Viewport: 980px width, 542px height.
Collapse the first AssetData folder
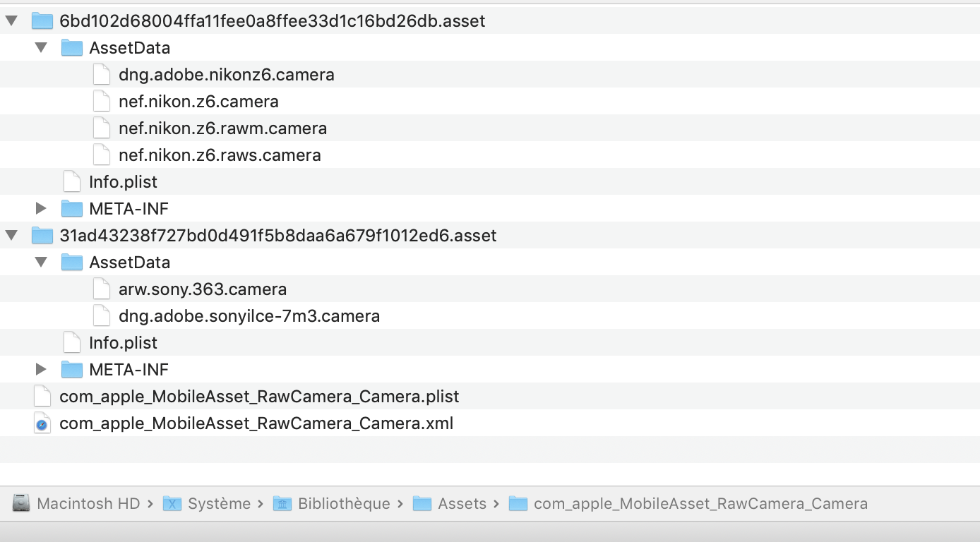[x=41, y=48]
